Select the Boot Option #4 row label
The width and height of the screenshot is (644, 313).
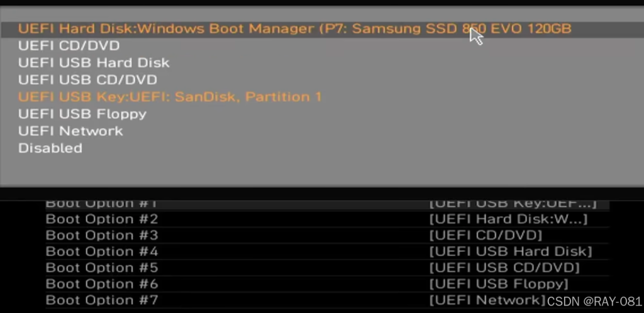pos(102,252)
